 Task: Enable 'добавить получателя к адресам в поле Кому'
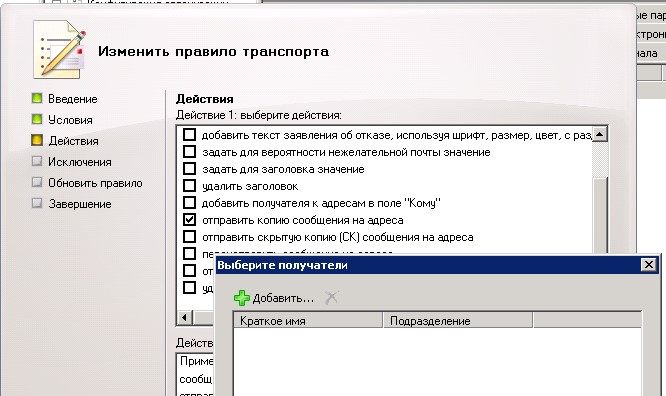click(x=189, y=203)
